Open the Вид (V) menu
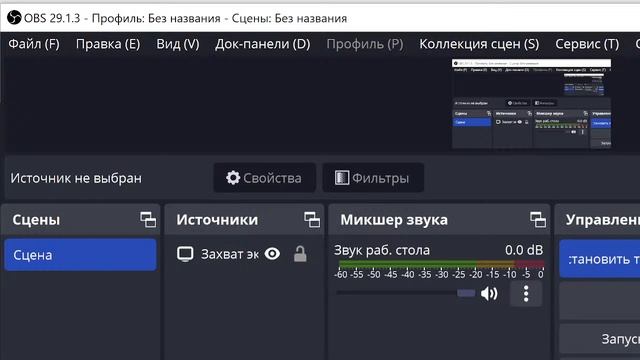This screenshot has height=360, width=640. pyautogui.click(x=178, y=44)
